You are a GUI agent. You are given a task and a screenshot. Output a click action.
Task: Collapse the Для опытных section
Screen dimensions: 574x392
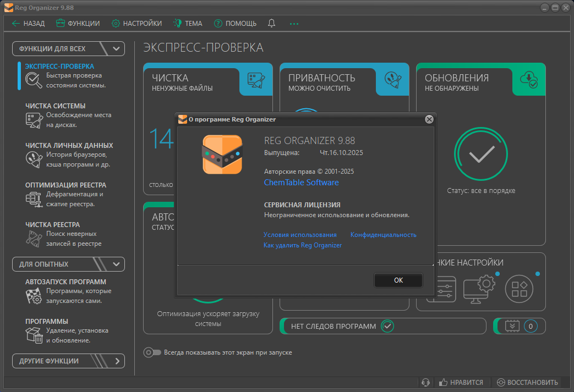pos(116,264)
